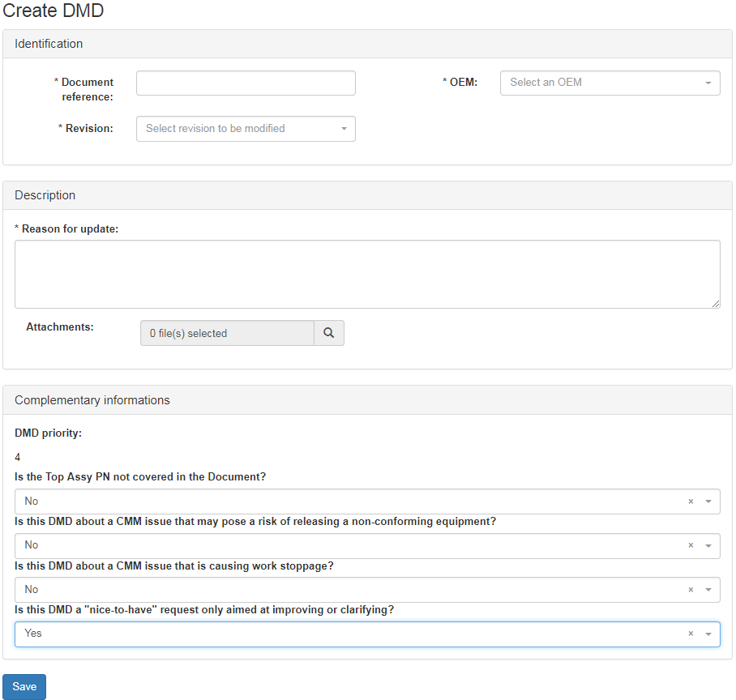Click the Identification panel heading
The width and height of the screenshot is (736, 700).
click(49, 44)
